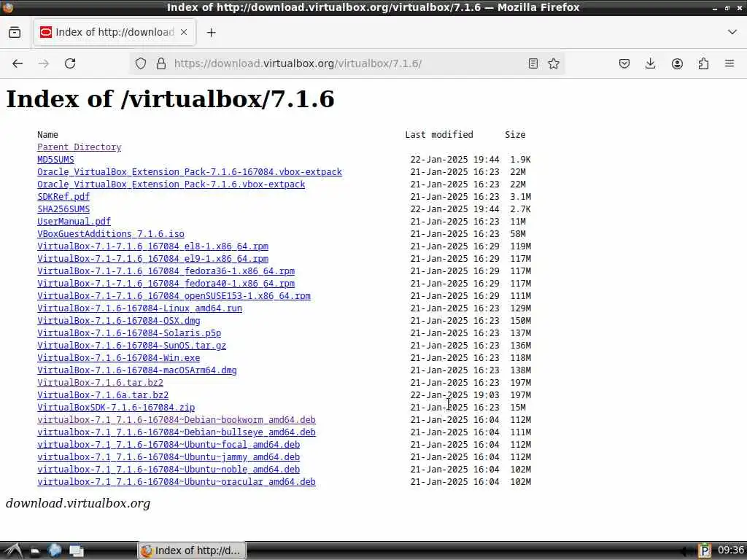Open the Firefox account icon
The width and height of the screenshot is (747, 560).
[x=677, y=63]
